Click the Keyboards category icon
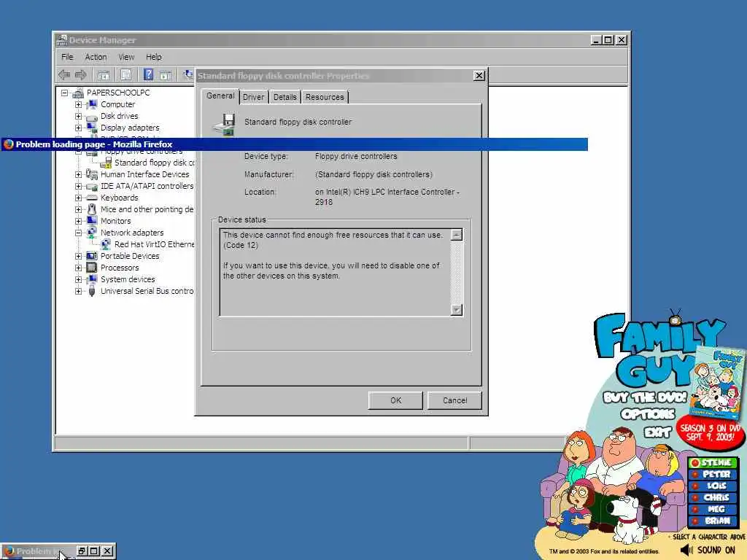747x560 pixels. click(x=92, y=198)
